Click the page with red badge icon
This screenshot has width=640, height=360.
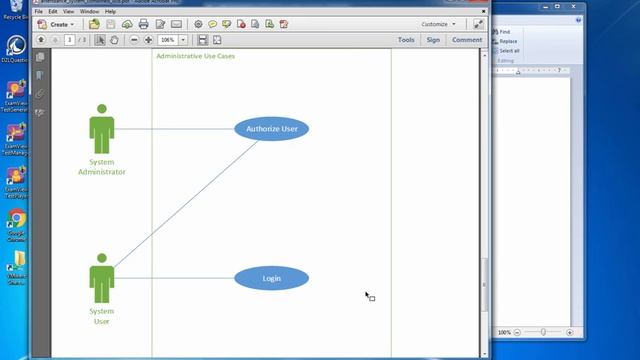click(241, 24)
